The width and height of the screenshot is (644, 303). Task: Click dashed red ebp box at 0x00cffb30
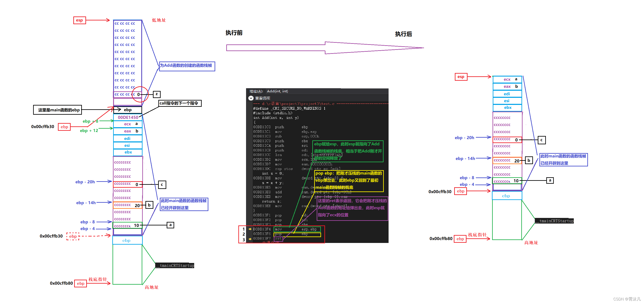click(73, 236)
